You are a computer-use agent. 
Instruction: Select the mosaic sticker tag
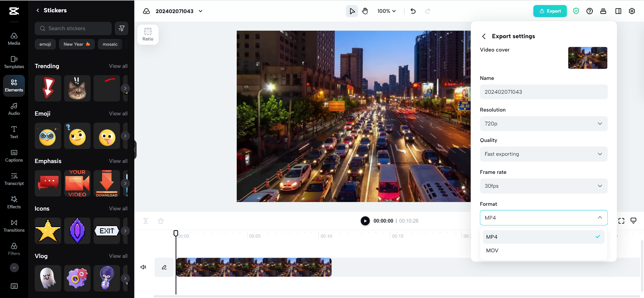pyautogui.click(x=110, y=44)
